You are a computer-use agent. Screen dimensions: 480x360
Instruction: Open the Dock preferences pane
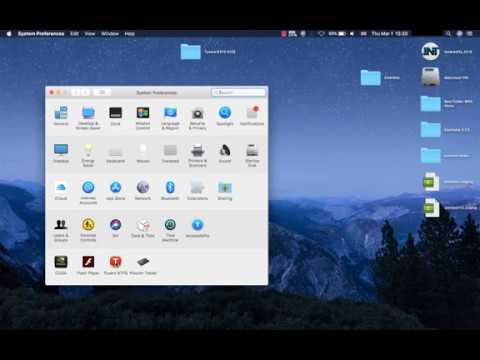pos(115,116)
